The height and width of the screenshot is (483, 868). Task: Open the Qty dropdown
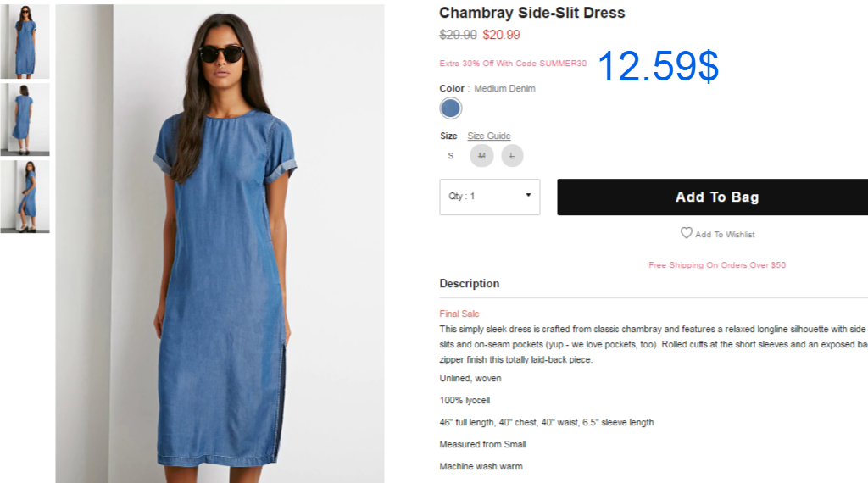[490, 197]
